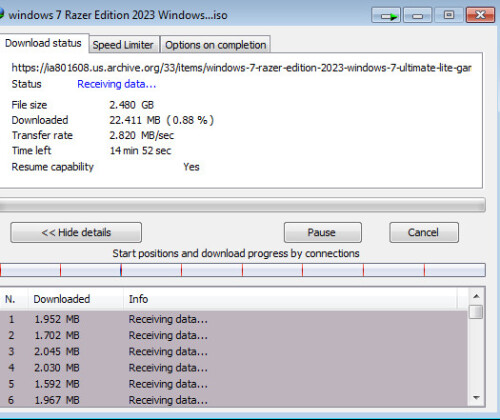
Task: Maximize the download window
Action: pos(449,15)
